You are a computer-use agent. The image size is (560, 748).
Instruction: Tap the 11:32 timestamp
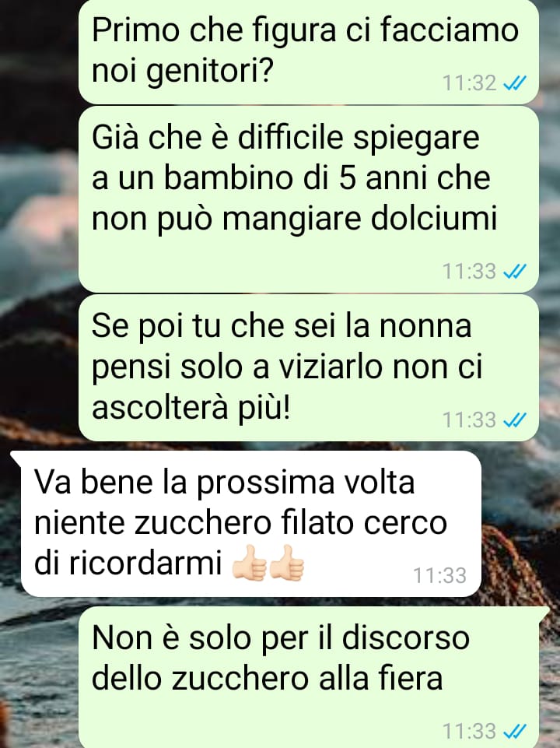pos(470,83)
